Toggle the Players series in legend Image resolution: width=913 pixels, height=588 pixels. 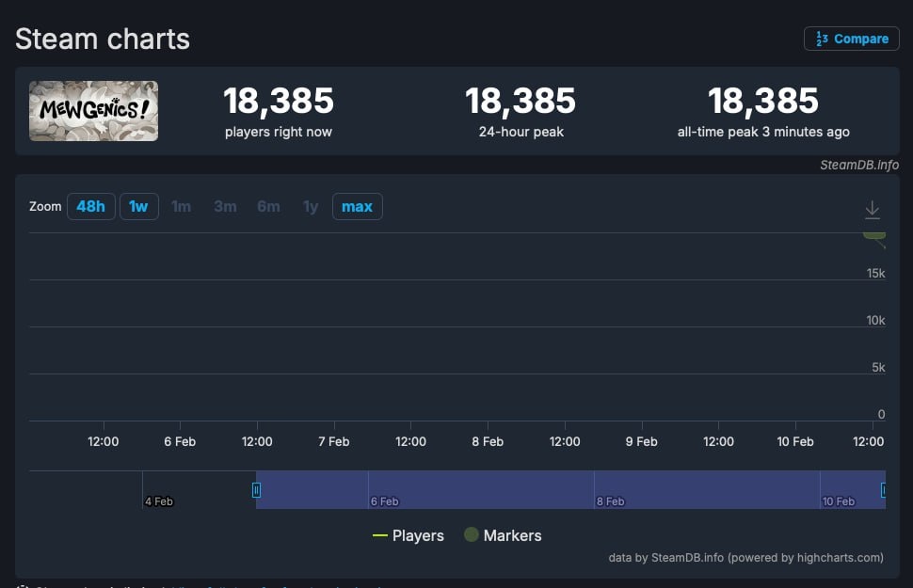(x=408, y=535)
